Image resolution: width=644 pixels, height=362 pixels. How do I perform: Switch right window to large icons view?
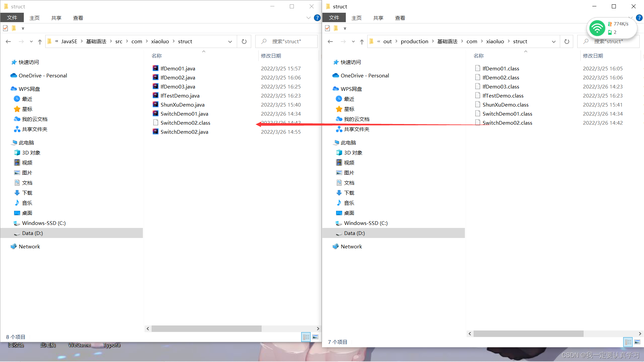(x=637, y=342)
